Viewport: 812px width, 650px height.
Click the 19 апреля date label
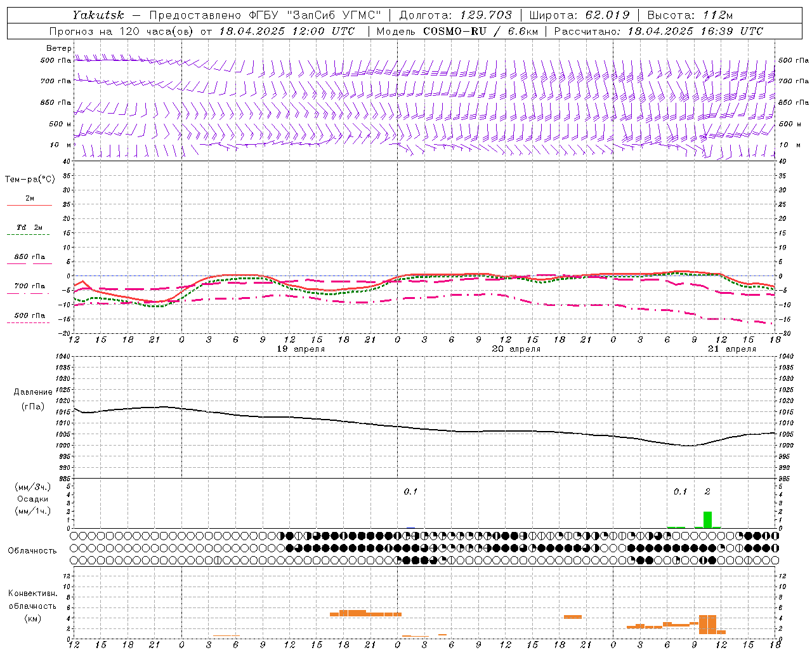pyautogui.click(x=301, y=349)
